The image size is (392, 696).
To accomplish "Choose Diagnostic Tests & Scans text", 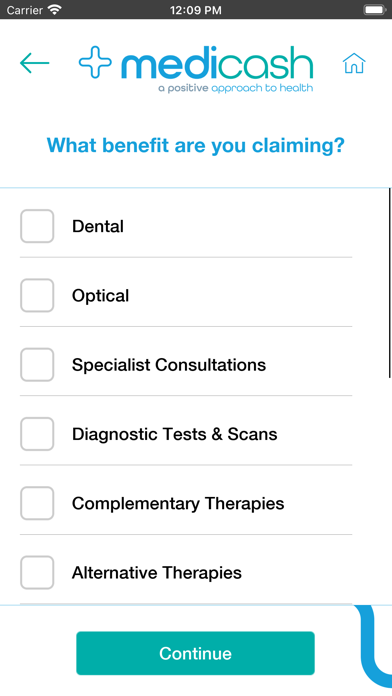I will tap(174, 434).
